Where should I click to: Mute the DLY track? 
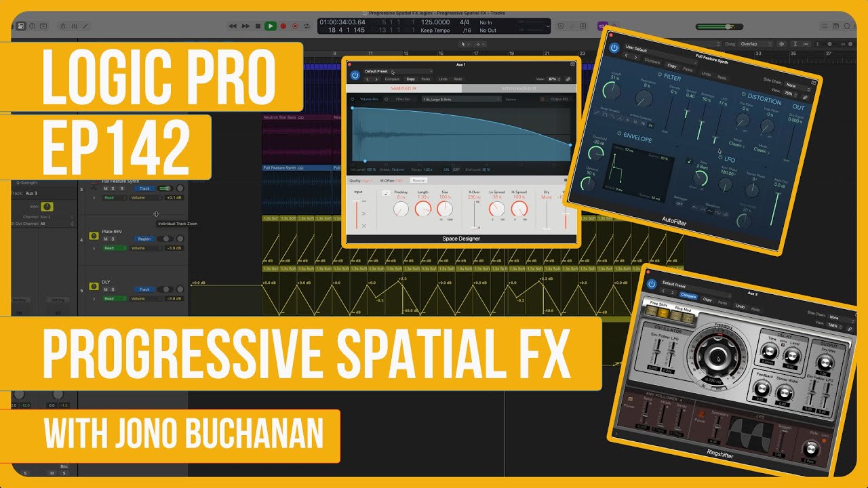point(106,289)
